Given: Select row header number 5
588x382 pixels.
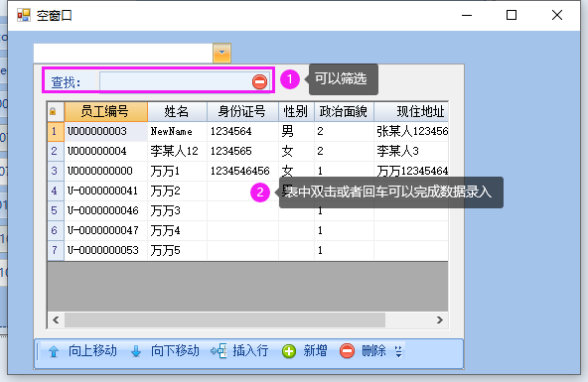Looking at the screenshot, I should coord(56,210).
